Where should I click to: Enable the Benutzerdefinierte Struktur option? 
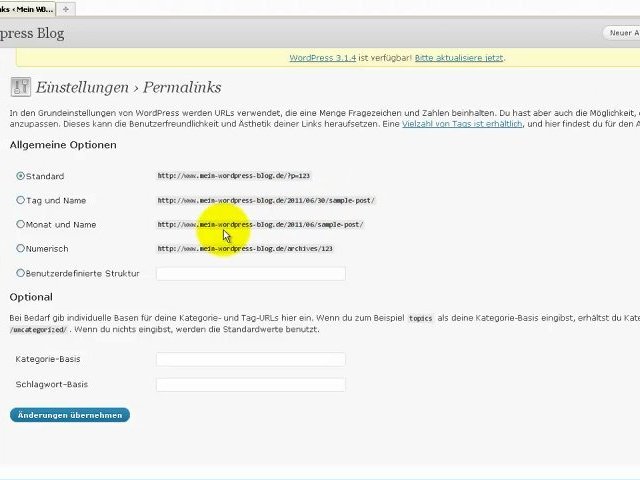coord(21,273)
